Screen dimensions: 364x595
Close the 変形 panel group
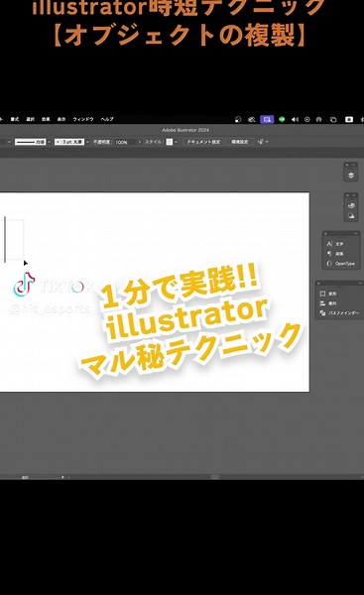coord(318,283)
